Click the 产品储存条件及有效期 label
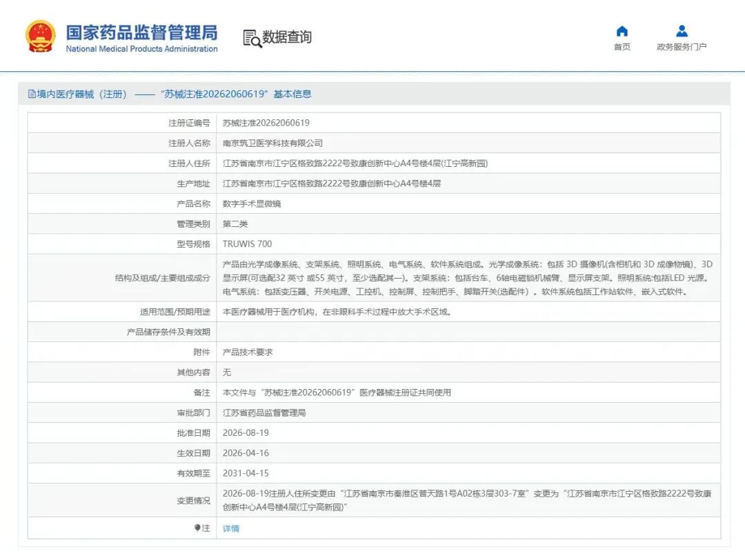Viewport: 745px width, 560px height. pyautogui.click(x=168, y=332)
